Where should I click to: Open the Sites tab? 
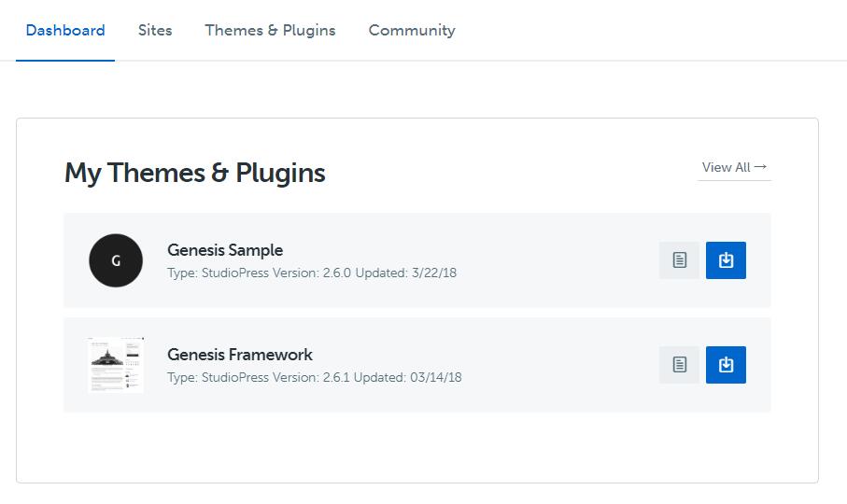155,30
